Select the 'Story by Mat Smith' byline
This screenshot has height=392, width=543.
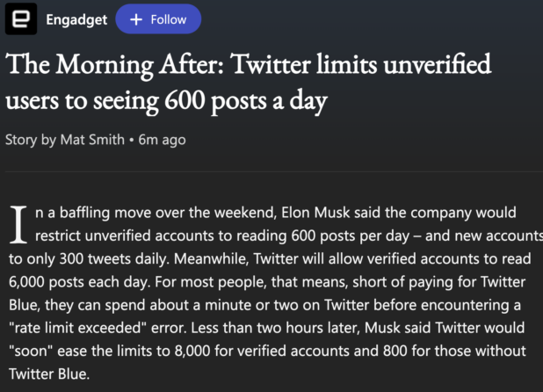coord(65,140)
